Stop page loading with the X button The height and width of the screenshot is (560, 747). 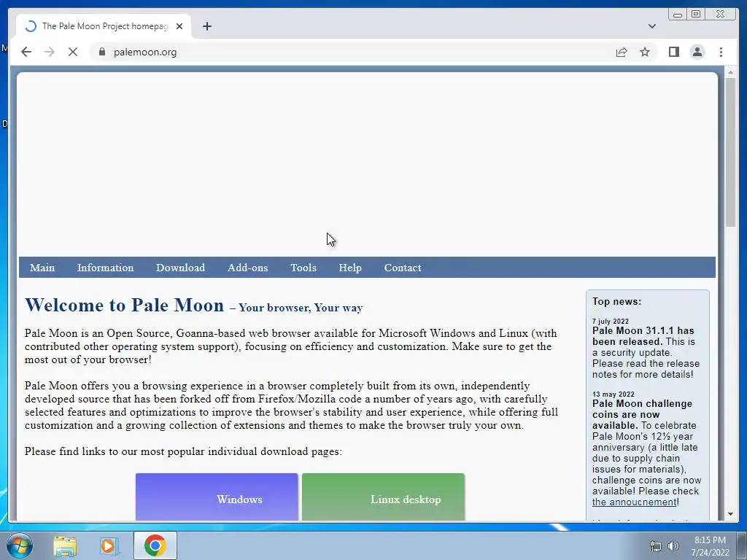click(73, 52)
